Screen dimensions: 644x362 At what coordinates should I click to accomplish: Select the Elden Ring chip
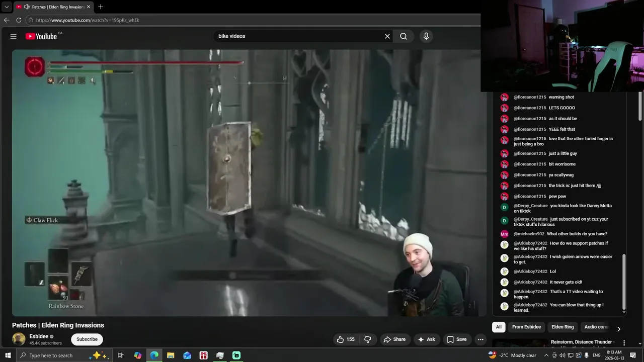coord(562,327)
